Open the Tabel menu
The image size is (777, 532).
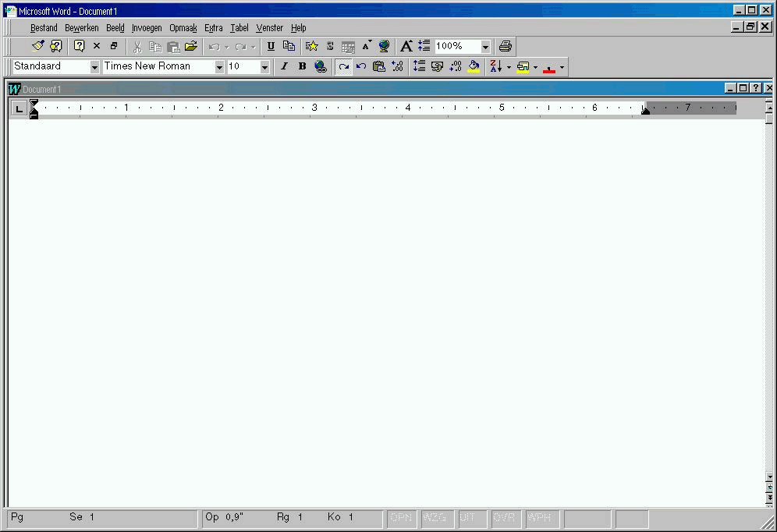[239, 28]
